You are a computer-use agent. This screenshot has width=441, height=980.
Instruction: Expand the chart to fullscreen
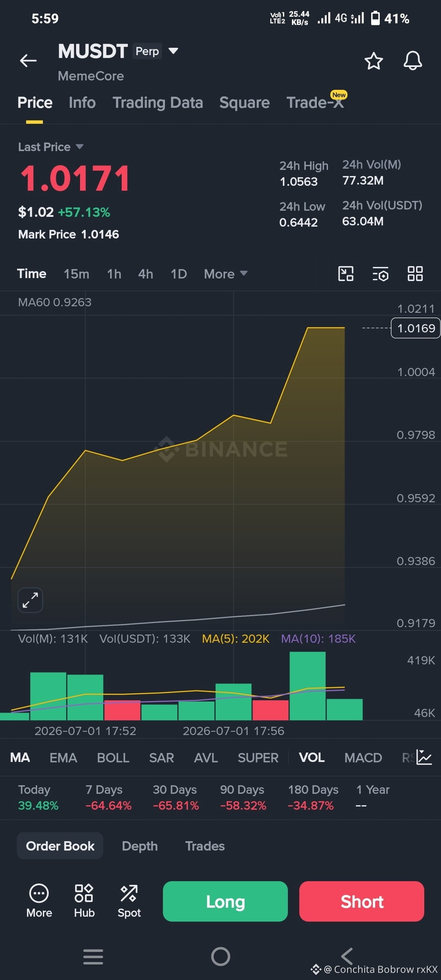click(30, 600)
